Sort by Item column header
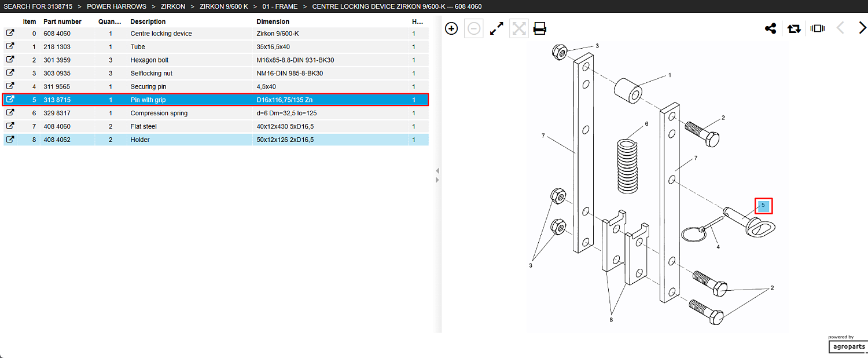Screen dimensions: 868x358 coord(29,21)
